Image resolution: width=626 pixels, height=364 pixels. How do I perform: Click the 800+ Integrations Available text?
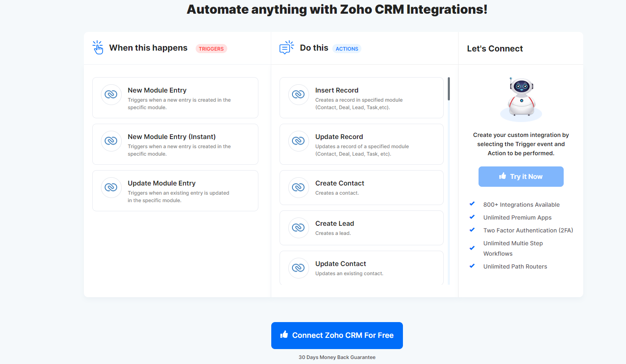coord(521,205)
